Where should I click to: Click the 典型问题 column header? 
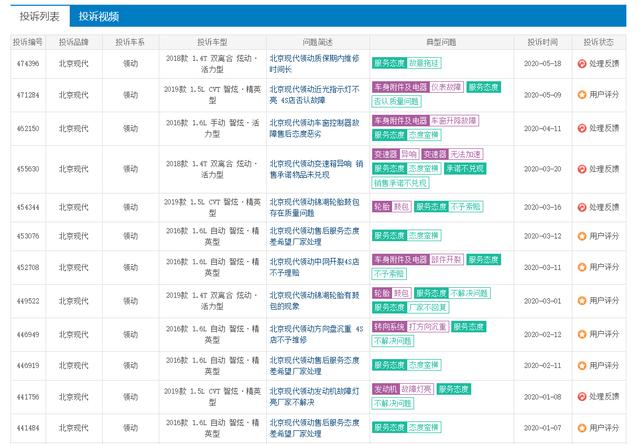pos(441,42)
